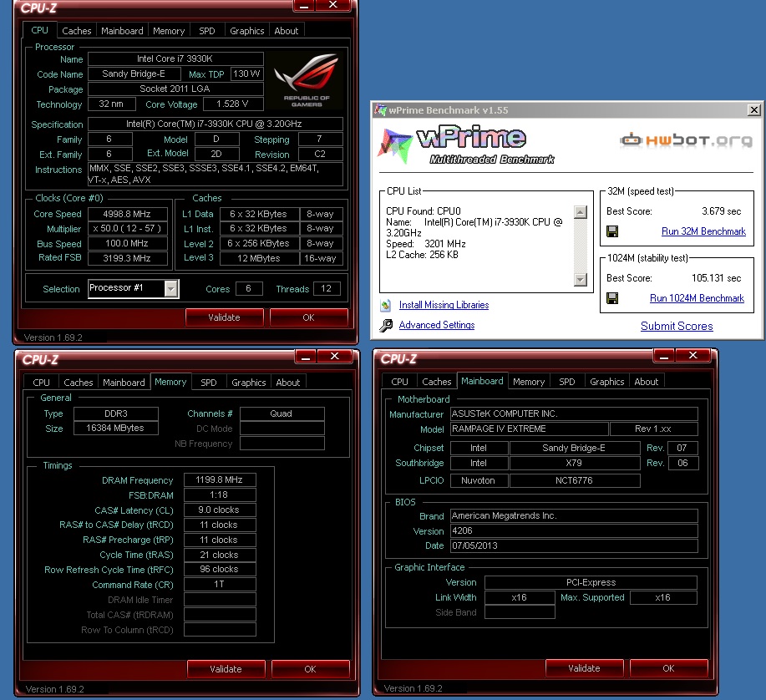Open the Advanced Settings link
Viewport: 766px width, 700px height.
[437, 325]
